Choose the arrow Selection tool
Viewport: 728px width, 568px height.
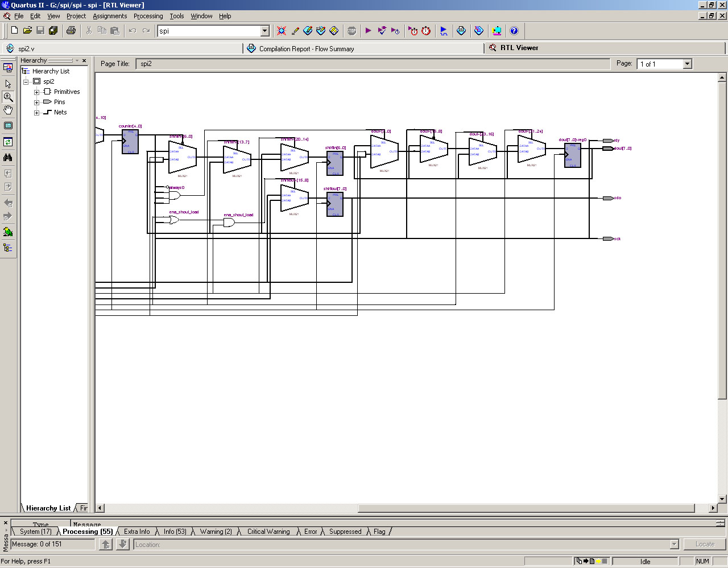[8, 84]
